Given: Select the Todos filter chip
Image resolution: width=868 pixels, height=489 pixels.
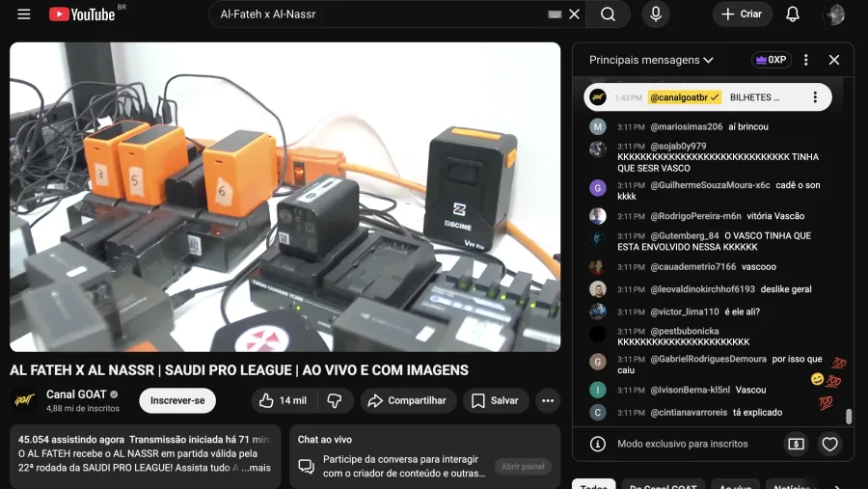Looking at the screenshot, I should (593, 484).
